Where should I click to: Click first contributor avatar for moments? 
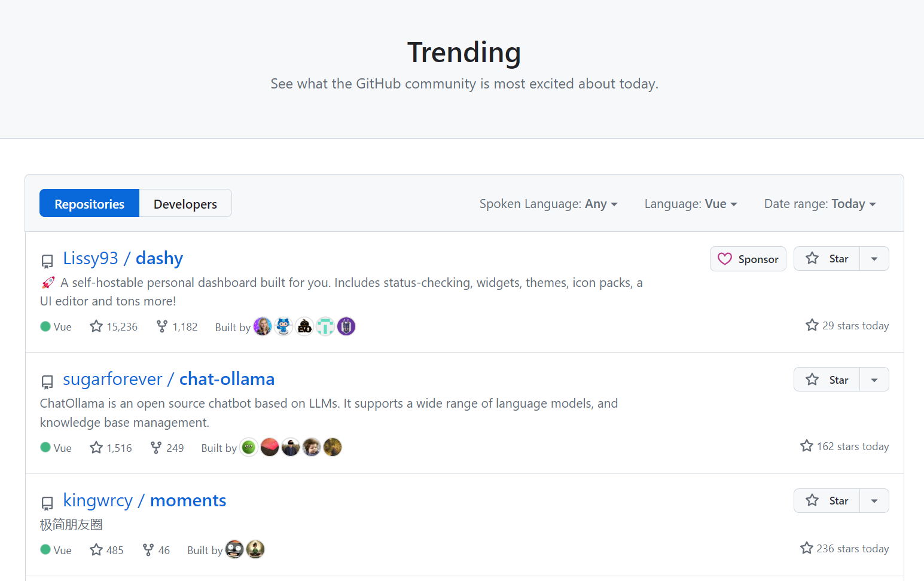(x=234, y=549)
